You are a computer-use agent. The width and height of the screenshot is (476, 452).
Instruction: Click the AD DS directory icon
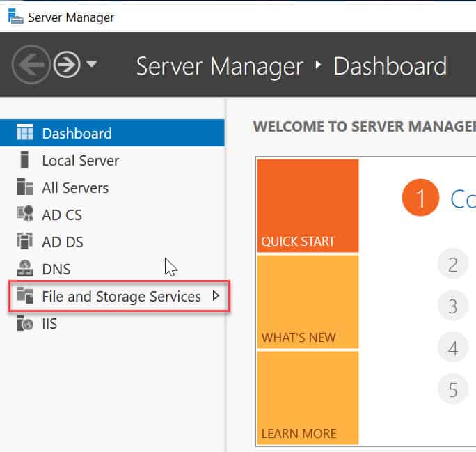pos(25,241)
